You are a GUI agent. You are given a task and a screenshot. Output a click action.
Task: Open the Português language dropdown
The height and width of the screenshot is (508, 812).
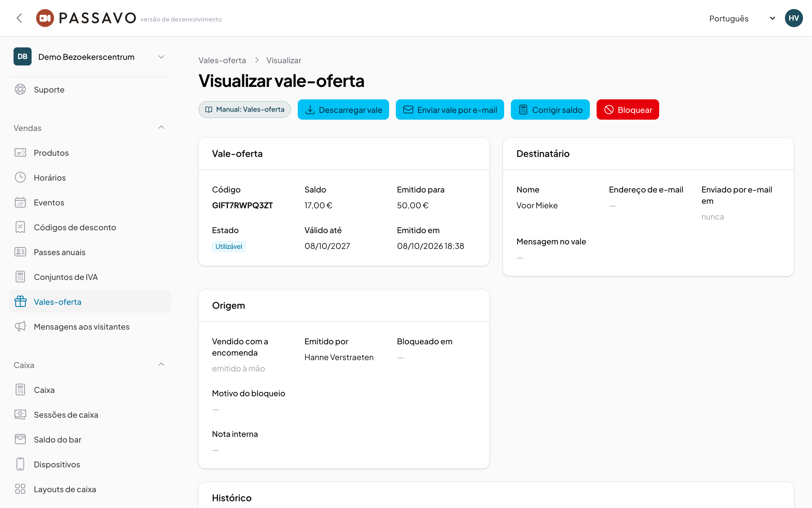coord(742,18)
